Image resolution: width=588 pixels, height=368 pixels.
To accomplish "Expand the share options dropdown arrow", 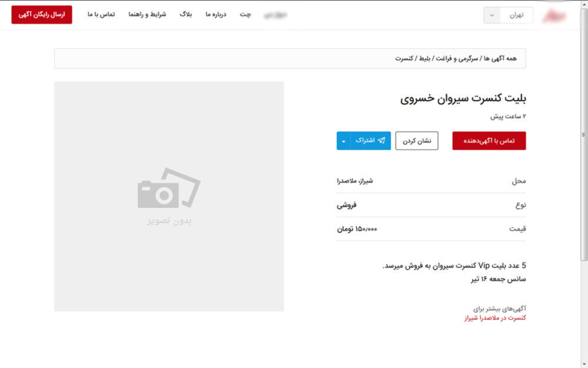I will click(x=343, y=141).
